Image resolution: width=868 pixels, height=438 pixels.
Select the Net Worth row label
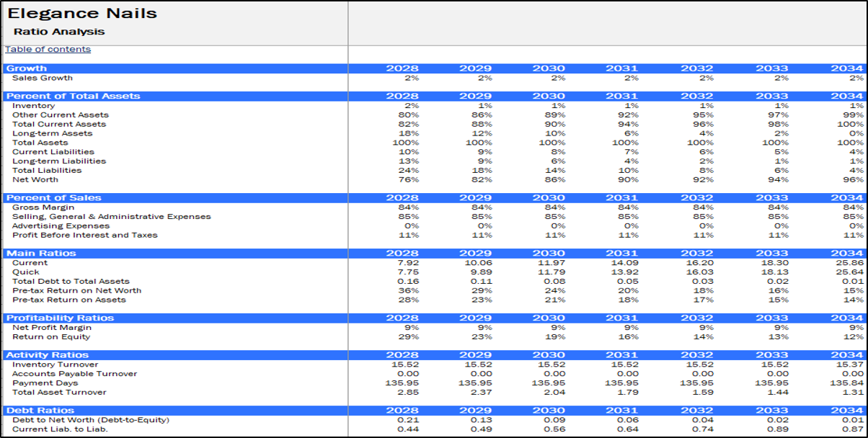[35, 179]
